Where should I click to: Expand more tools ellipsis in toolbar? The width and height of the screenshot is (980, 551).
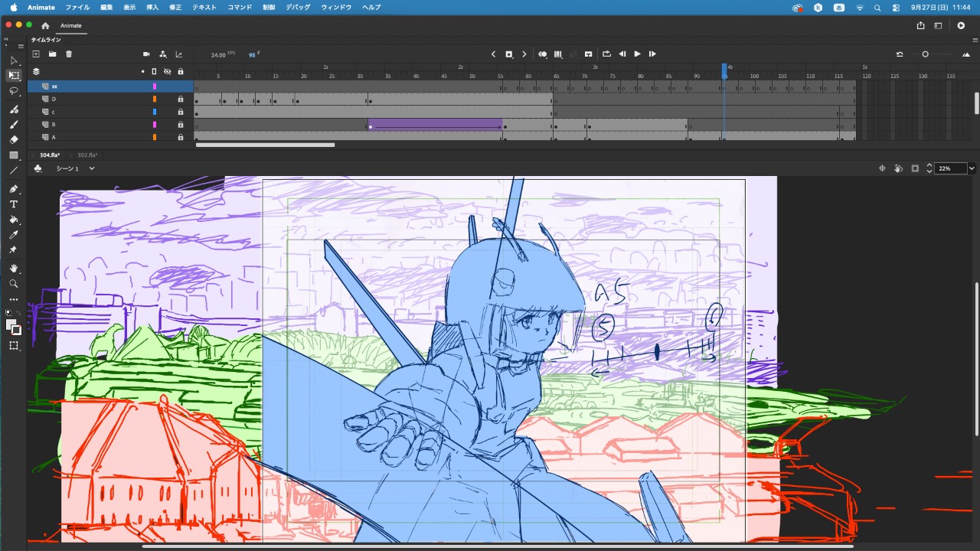pos(14,299)
